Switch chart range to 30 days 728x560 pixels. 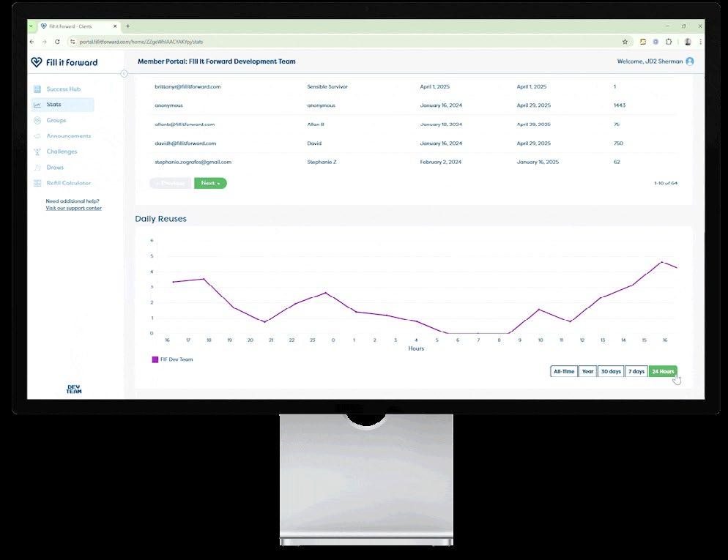tap(611, 372)
